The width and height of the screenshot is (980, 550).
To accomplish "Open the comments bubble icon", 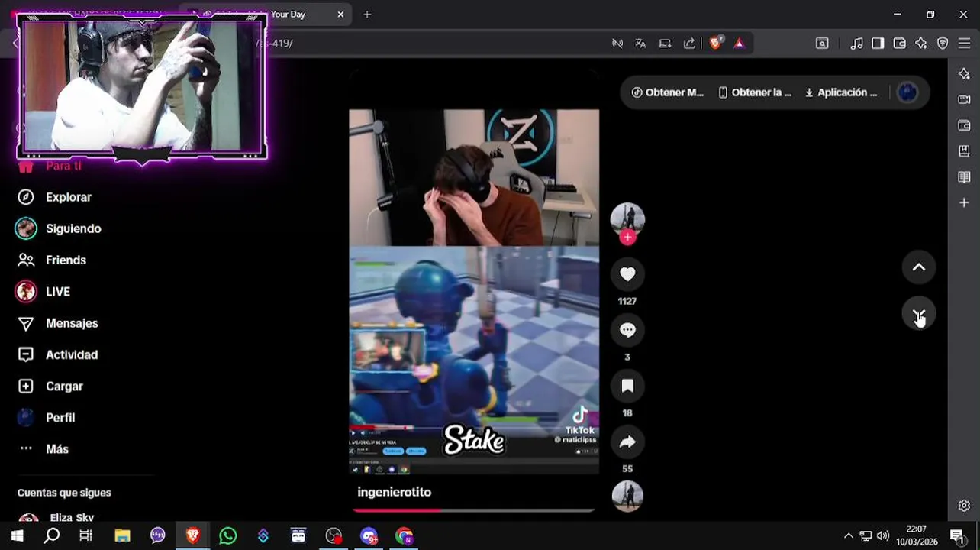I will 627,330.
